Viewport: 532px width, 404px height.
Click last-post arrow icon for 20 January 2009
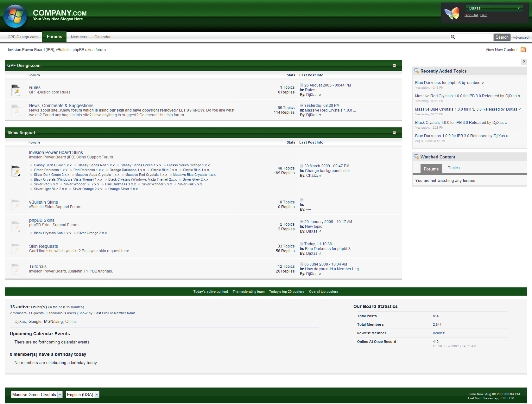[x=301, y=222]
